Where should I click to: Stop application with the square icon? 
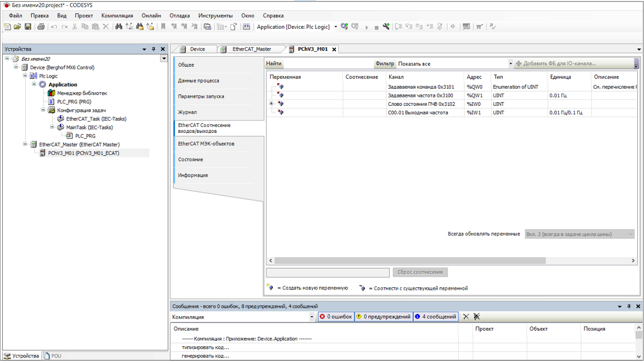[376, 28]
